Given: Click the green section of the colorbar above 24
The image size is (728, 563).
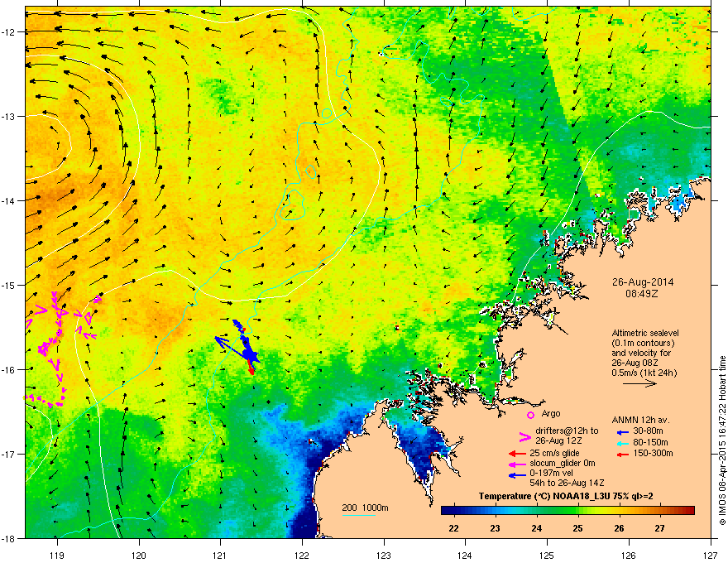Looking at the screenshot, I should (537, 510).
